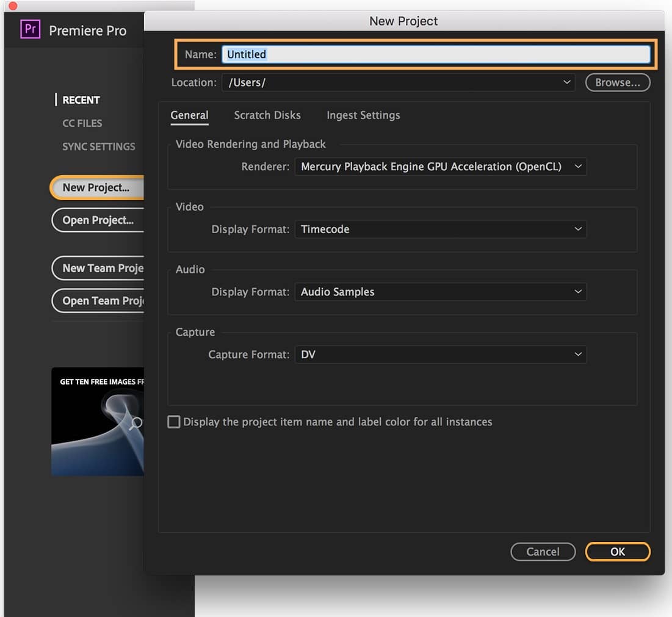The width and height of the screenshot is (672, 617).
Task: Open the Audio Display Format dropdown
Action: point(441,292)
